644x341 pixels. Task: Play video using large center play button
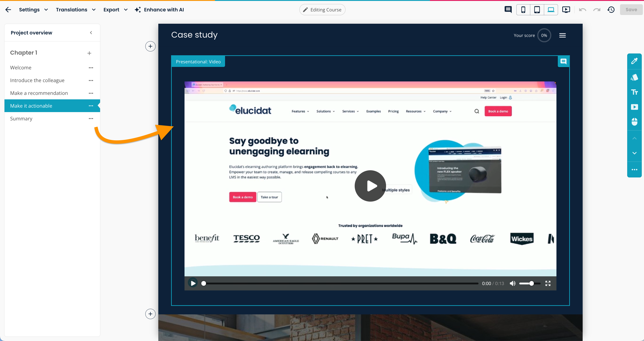pyautogui.click(x=370, y=186)
